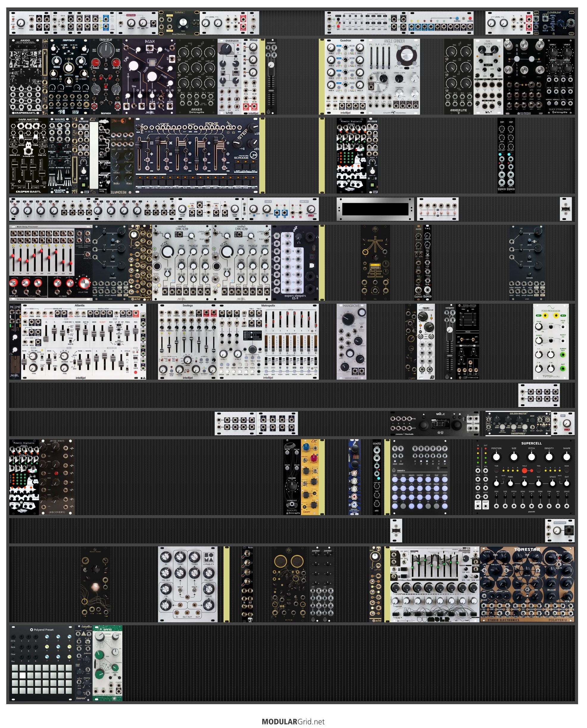Image resolution: width=587 pixels, height=728 pixels.
Task: Click the FOG knob on Sealegs
Action: (x=196, y=369)
